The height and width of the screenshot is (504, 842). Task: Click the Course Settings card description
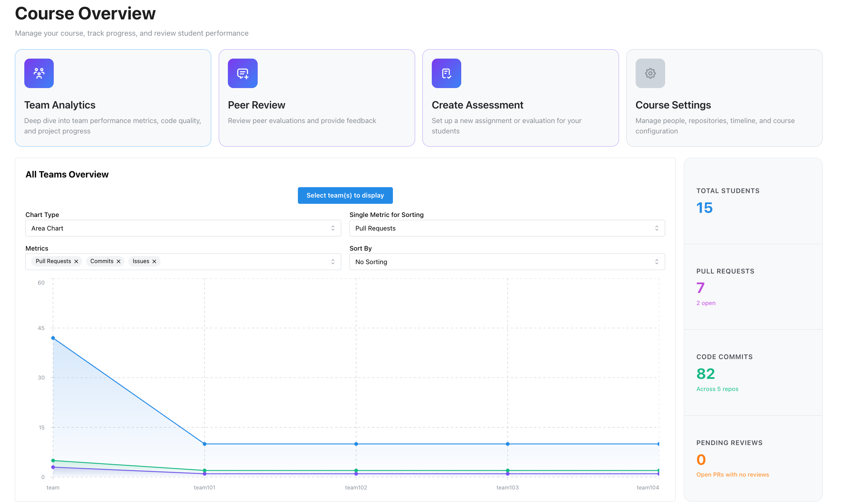[715, 126]
